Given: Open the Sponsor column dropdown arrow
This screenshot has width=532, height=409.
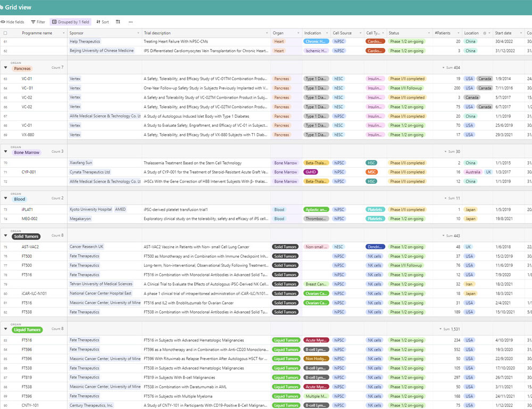Looking at the screenshot, I should point(138,33).
